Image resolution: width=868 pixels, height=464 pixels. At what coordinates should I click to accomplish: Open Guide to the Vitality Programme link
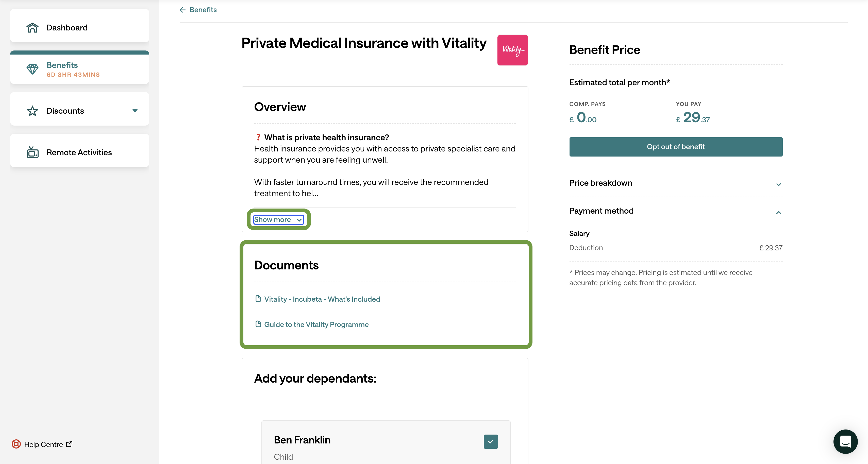click(x=316, y=324)
